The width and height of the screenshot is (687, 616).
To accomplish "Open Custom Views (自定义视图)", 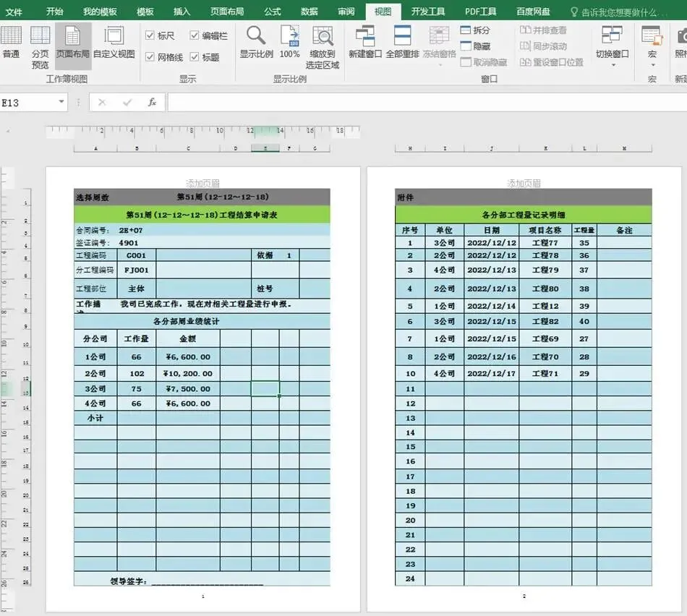I will (x=114, y=43).
